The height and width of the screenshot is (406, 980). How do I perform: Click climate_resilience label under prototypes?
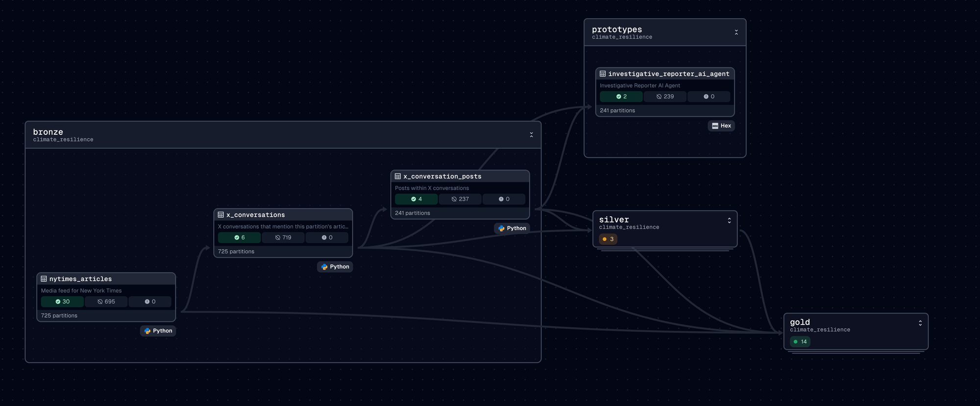tap(622, 37)
